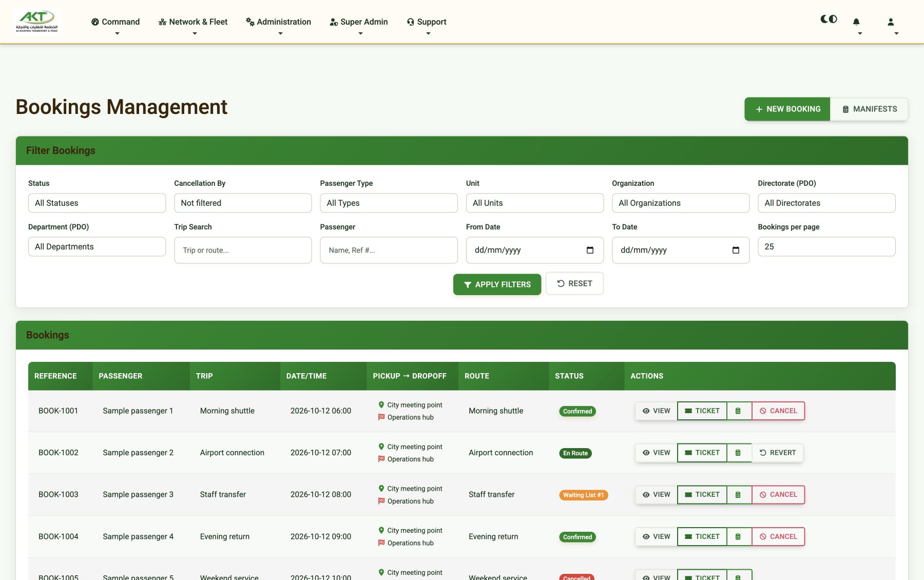Open the Manifests page button
Image resolution: width=924 pixels, height=580 pixels.
point(869,109)
